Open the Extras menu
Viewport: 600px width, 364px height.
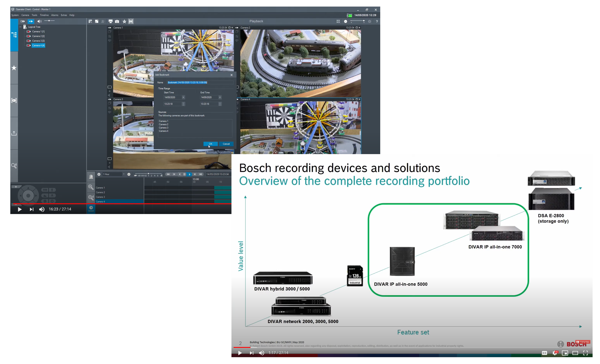[x=64, y=15]
